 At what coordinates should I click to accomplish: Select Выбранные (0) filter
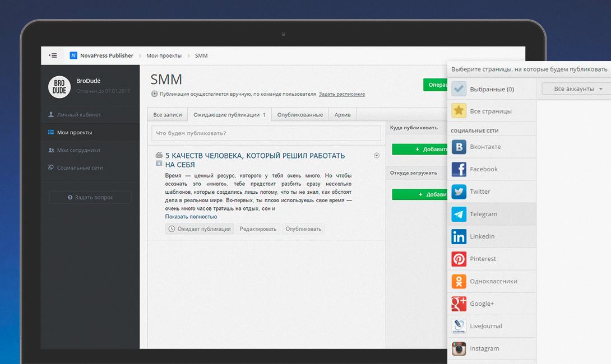tap(492, 89)
